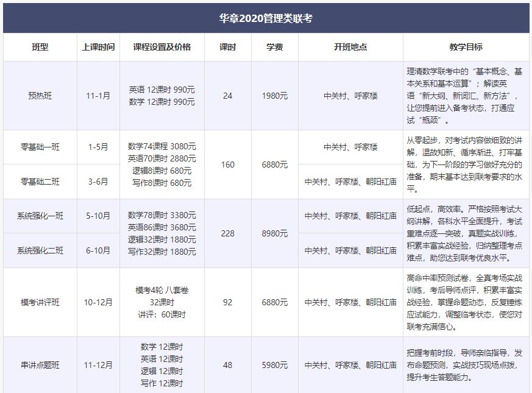Click 写作 12课时 in 串讲点题班 row
This screenshot has width=532, height=393.
click(162, 383)
